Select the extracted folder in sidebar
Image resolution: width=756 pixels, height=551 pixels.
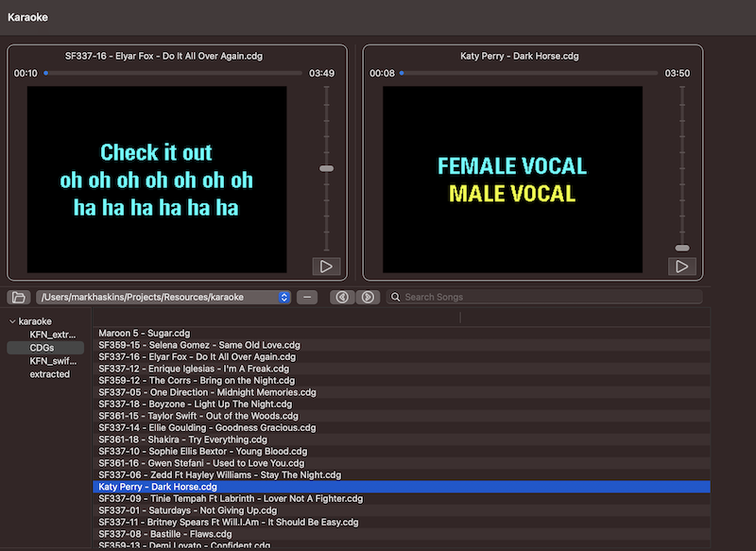point(50,374)
